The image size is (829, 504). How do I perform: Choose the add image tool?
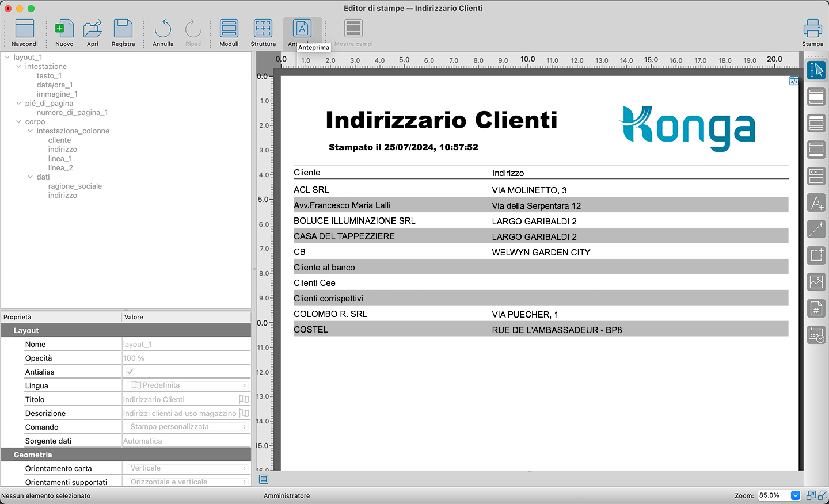(x=816, y=282)
